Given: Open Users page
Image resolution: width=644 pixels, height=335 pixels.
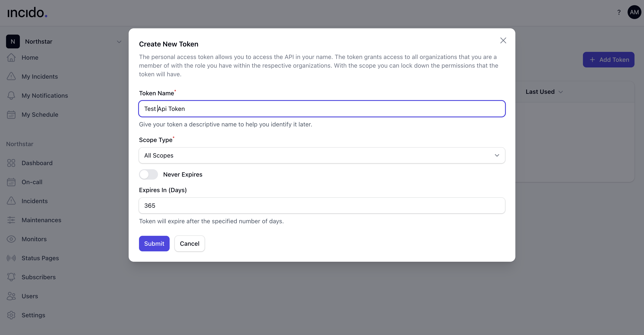Looking at the screenshot, I should 30,296.
